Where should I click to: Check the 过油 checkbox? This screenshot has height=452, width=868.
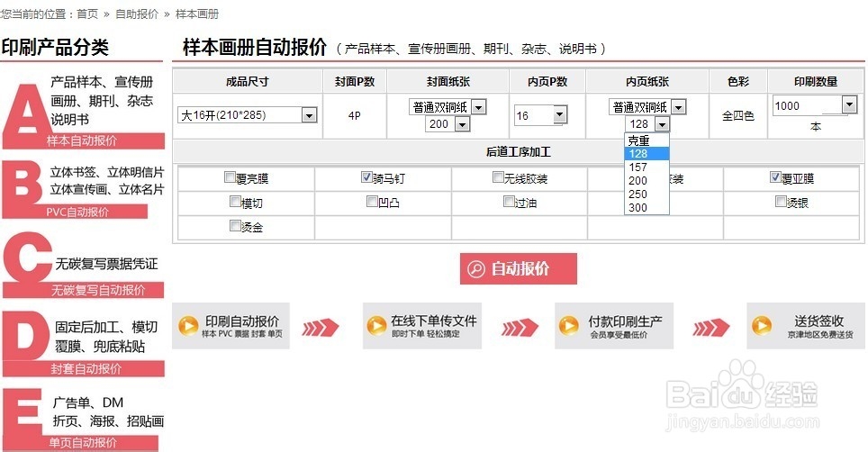coord(509,202)
